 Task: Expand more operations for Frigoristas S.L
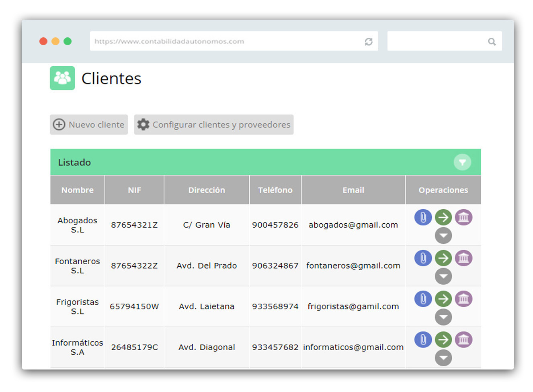(x=443, y=317)
